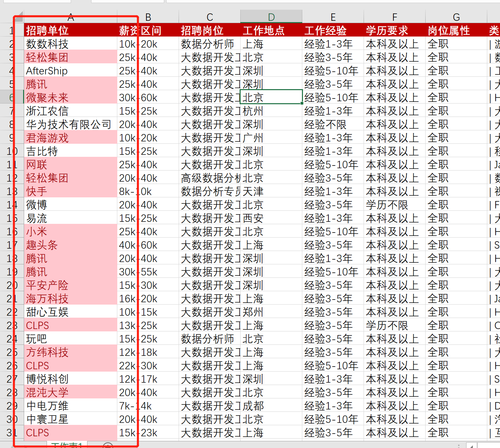The image size is (500, 448).
Task: Click header cell 学历要求
Action: pyautogui.click(x=394, y=30)
